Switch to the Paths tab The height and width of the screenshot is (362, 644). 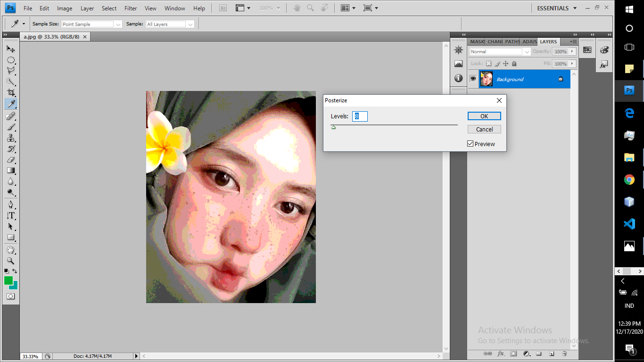click(x=512, y=41)
